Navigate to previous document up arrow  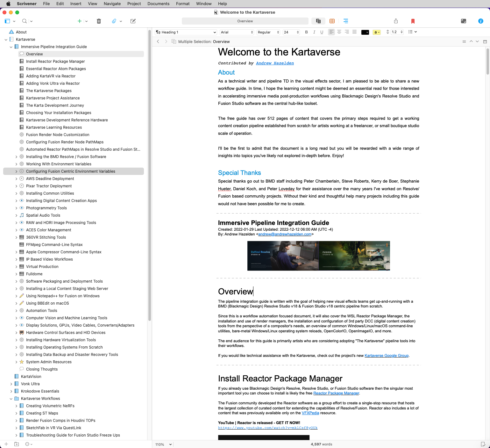471,41
